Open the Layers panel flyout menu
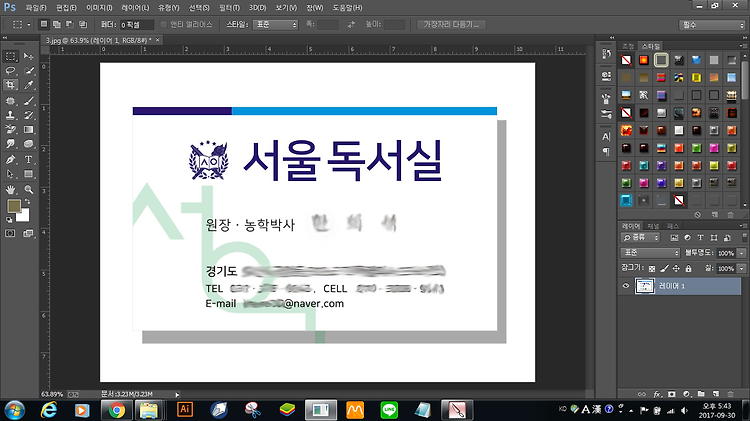This screenshot has height=421, width=750. tap(743, 225)
